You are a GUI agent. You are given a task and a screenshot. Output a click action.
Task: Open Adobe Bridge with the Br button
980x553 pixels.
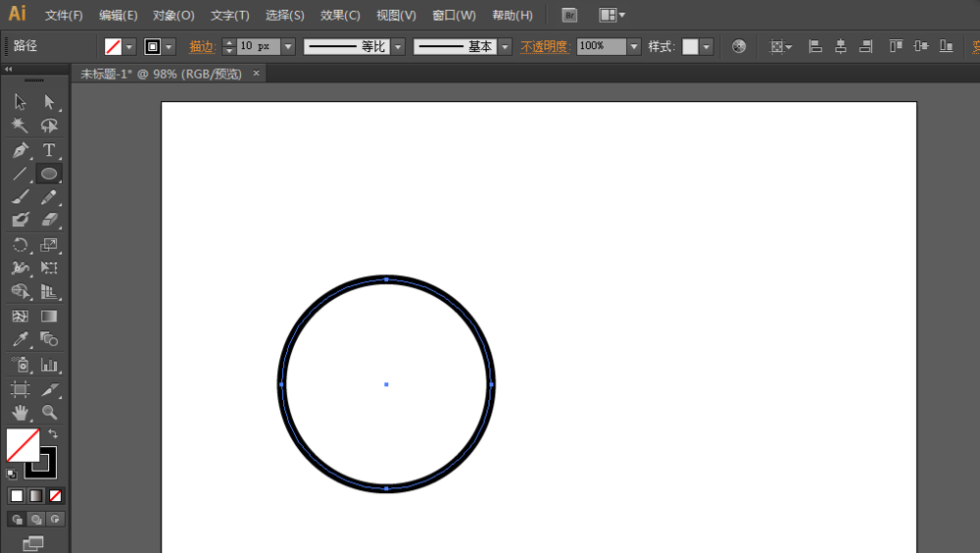point(569,15)
